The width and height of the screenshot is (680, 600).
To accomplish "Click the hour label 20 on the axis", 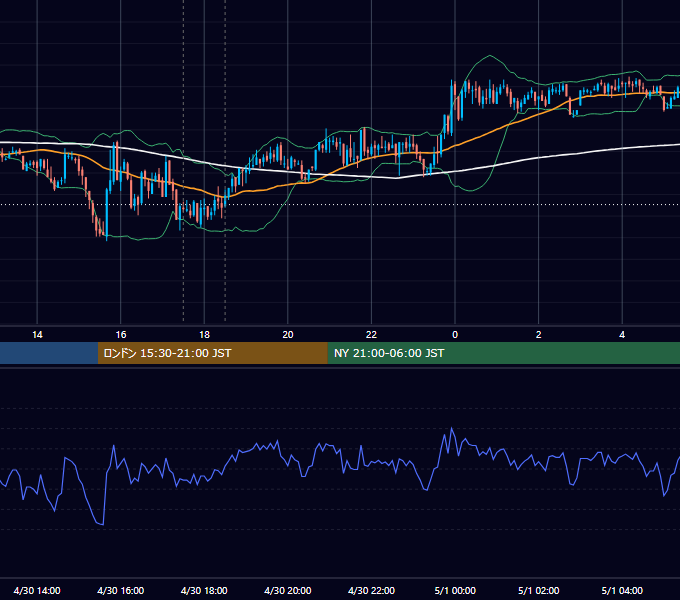I will pyautogui.click(x=288, y=335).
